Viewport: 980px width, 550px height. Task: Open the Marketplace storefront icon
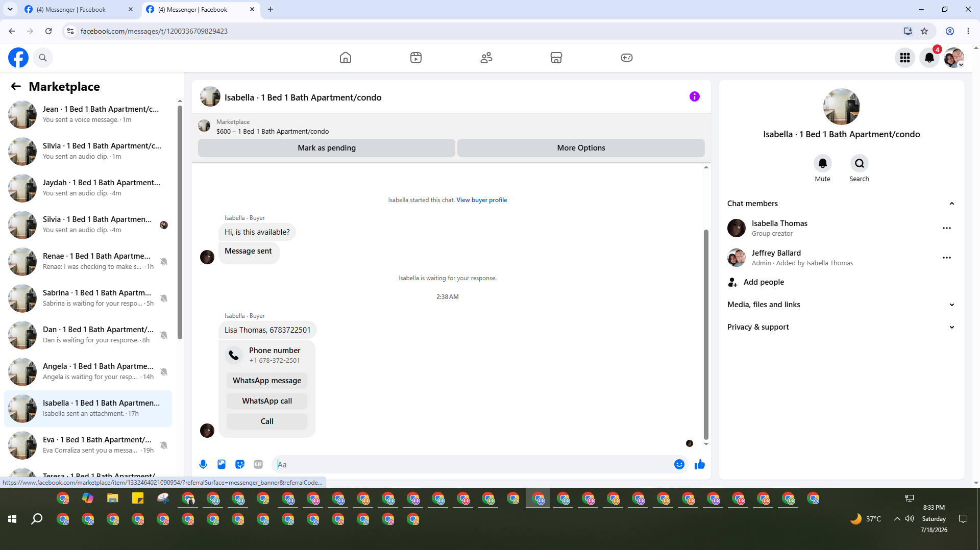[x=556, y=58]
